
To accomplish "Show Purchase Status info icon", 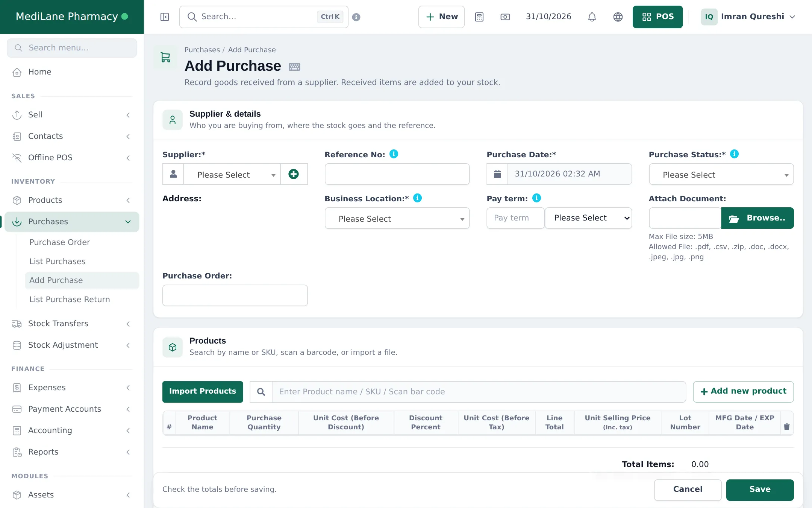I will 734,154.
